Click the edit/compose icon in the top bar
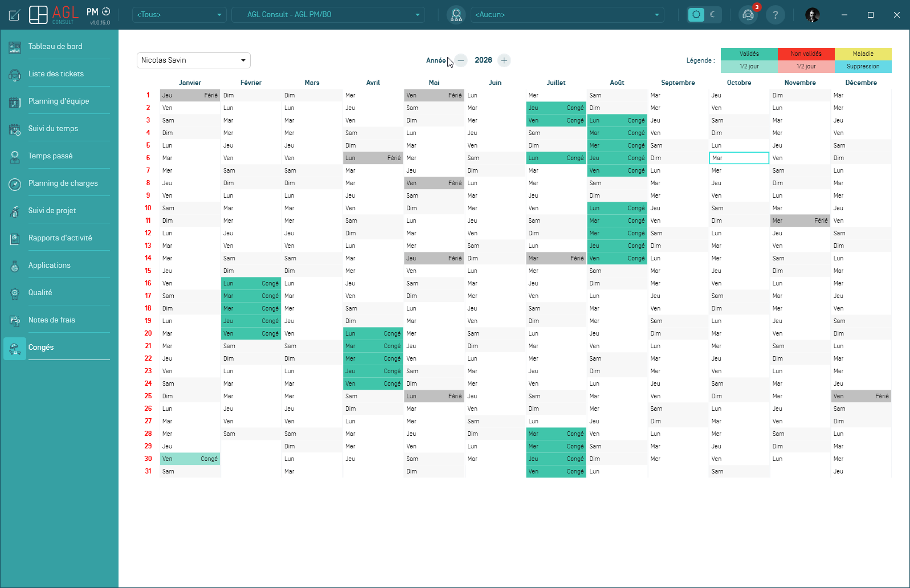910x588 pixels. (x=15, y=15)
